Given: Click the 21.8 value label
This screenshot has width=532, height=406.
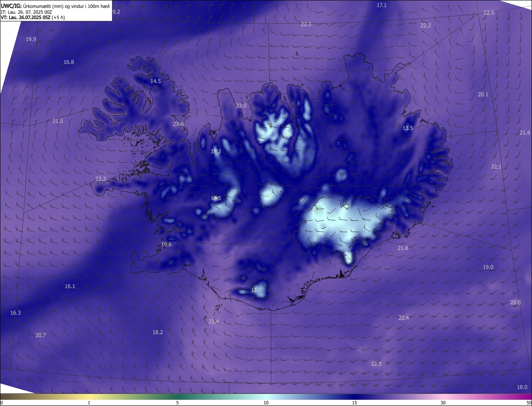Looking at the screenshot, I should click(403, 248).
